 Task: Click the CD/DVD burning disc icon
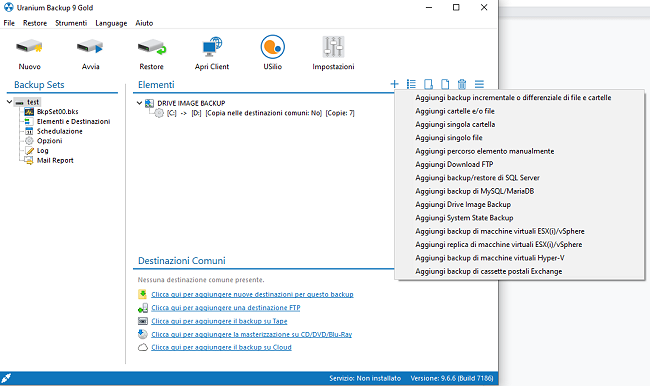click(143, 334)
